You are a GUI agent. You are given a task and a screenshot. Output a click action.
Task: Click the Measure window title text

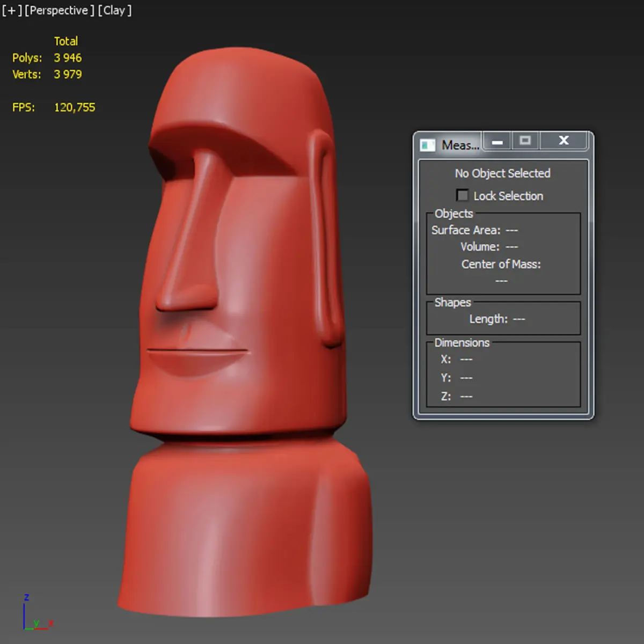[x=460, y=145]
